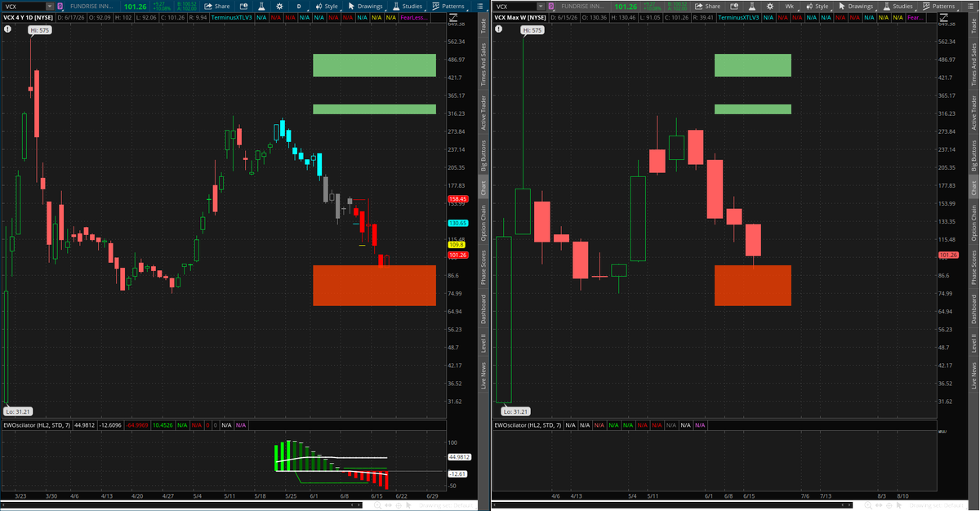Open the Live News tab in the far-right sidebar
The height and width of the screenshot is (511, 980).
tap(973, 374)
